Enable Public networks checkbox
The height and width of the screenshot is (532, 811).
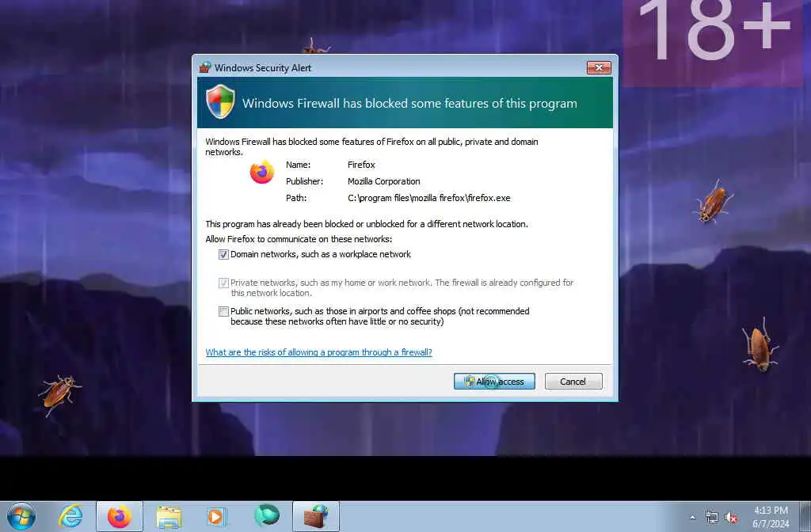(223, 311)
